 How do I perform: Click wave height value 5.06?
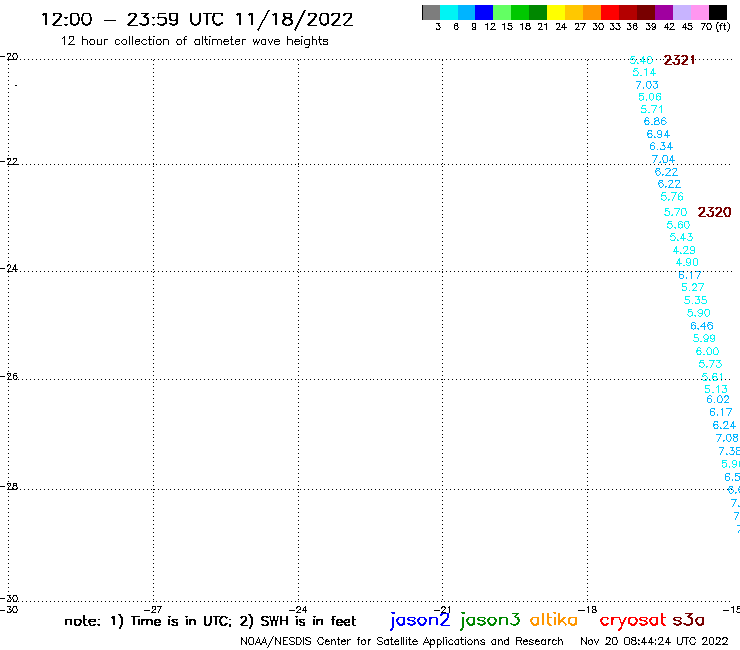[x=650, y=97]
